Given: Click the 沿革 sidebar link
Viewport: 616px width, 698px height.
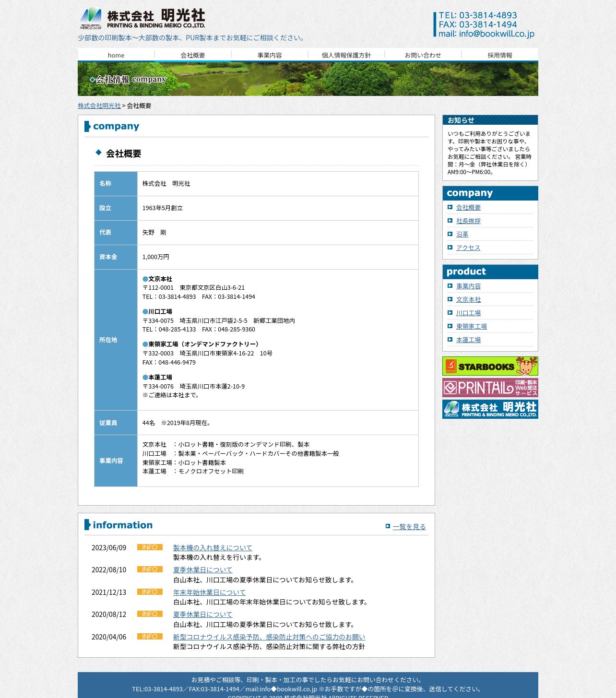Looking at the screenshot, I should pyautogui.click(x=462, y=234).
